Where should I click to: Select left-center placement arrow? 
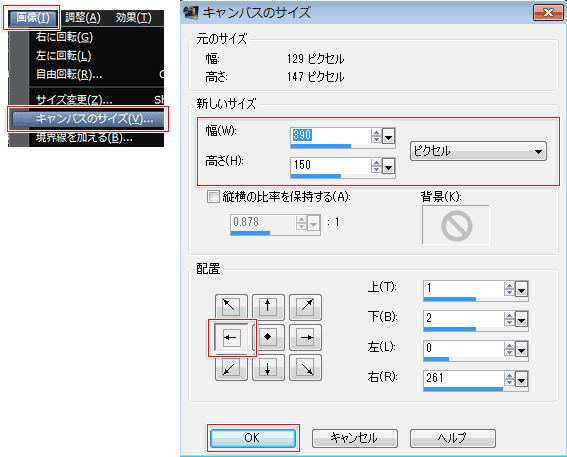[x=231, y=338]
